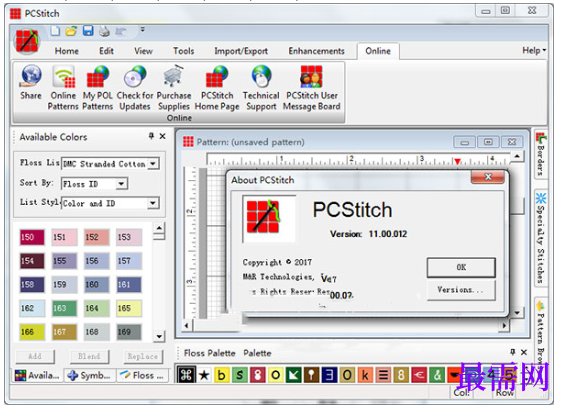Click the Versions... button
The width and height of the screenshot is (568, 408).
pyautogui.click(x=461, y=290)
